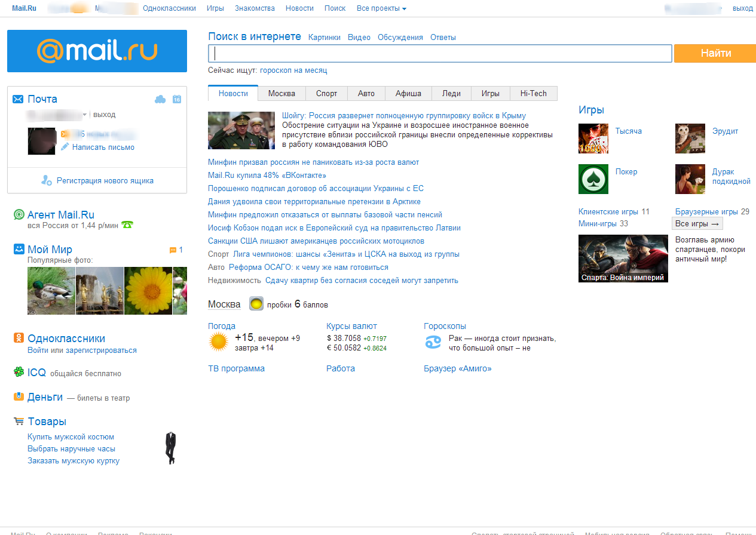Image resolution: width=756 pixels, height=535 pixels.
Task: Click Курсы валют heading link
Action: pyautogui.click(x=351, y=326)
